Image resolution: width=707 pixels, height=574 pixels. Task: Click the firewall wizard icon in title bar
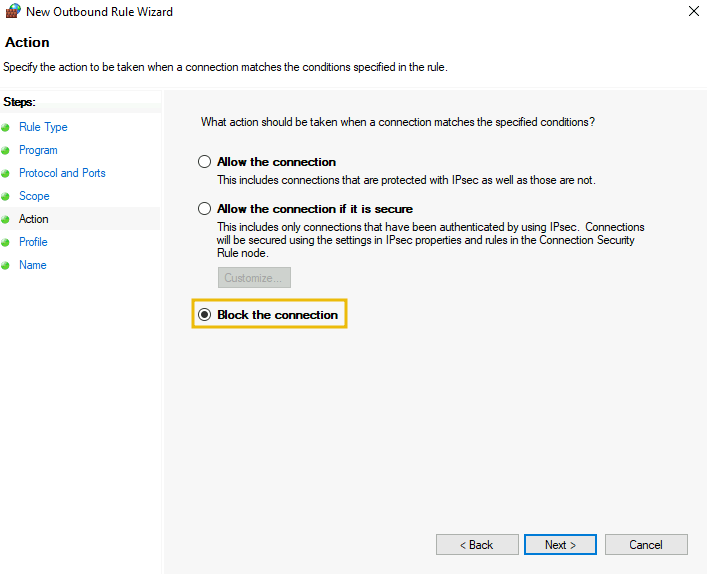[x=13, y=11]
